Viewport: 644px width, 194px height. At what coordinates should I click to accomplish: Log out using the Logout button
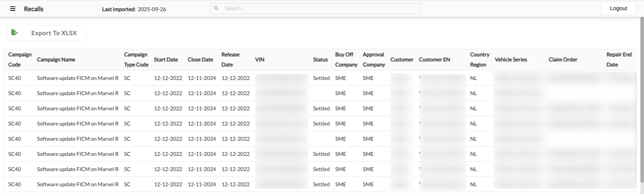coord(618,8)
